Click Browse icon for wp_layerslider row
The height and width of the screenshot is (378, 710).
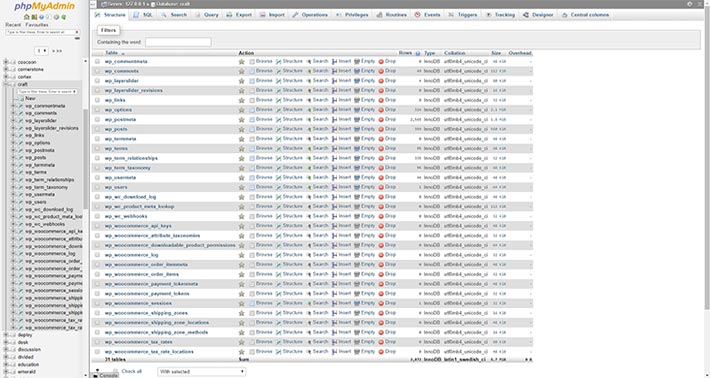252,81
